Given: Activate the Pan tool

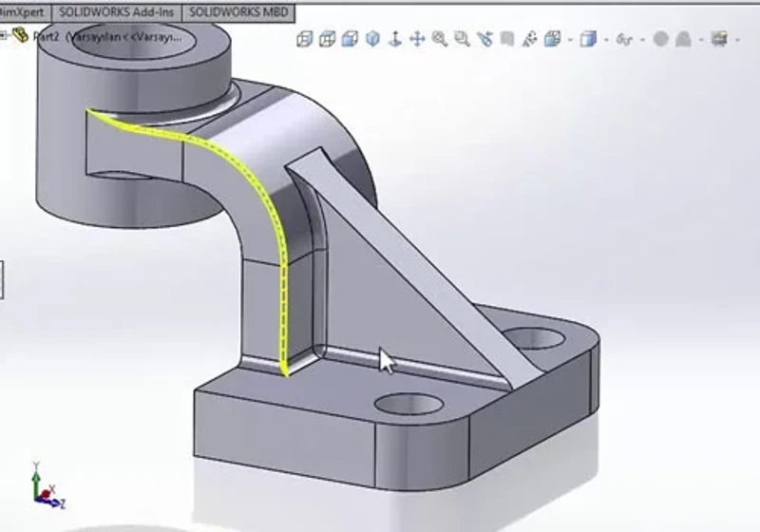Looking at the screenshot, I should coord(417,39).
